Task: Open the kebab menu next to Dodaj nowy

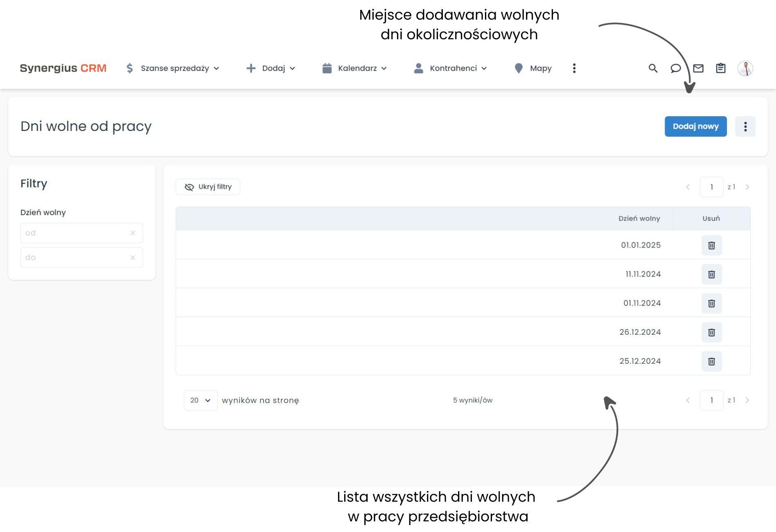Action: click(745, 126)
